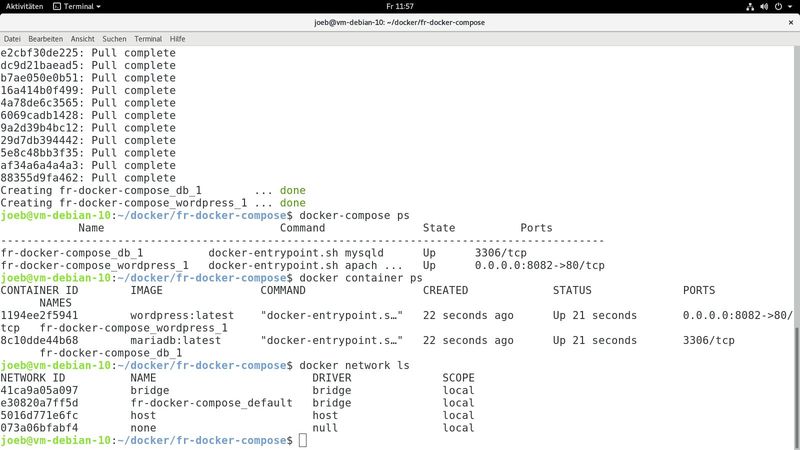Open the Ansicht menu
Viewport: 800px width, 450px height.
click(x=83, y=39)
